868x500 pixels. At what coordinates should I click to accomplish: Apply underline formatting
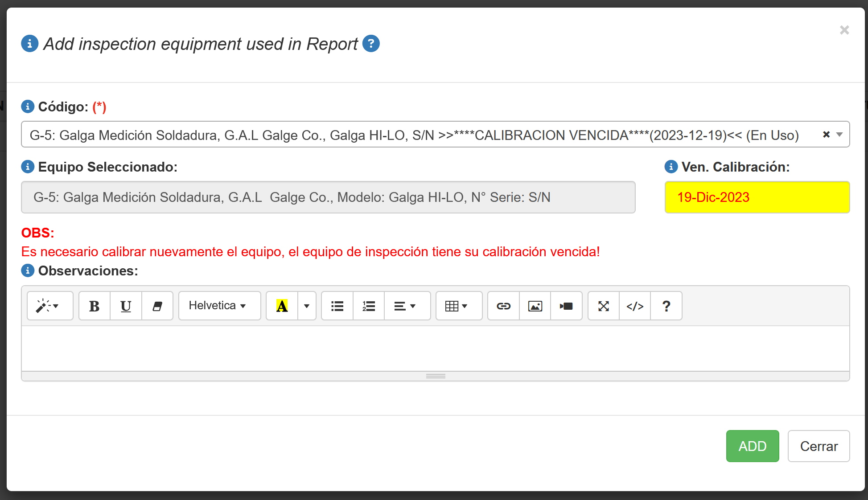click(x=126, y=306)
